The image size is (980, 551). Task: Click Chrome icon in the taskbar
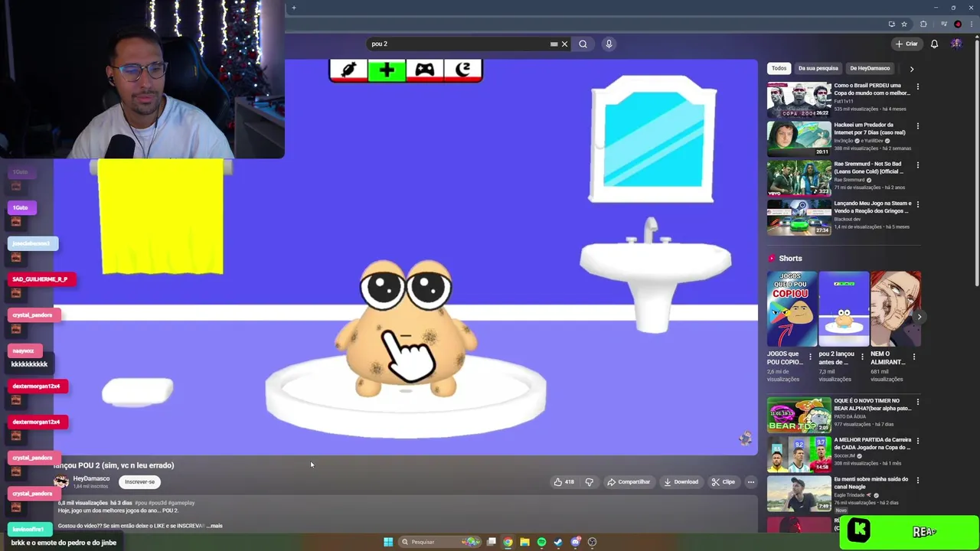tap(508, 542)
